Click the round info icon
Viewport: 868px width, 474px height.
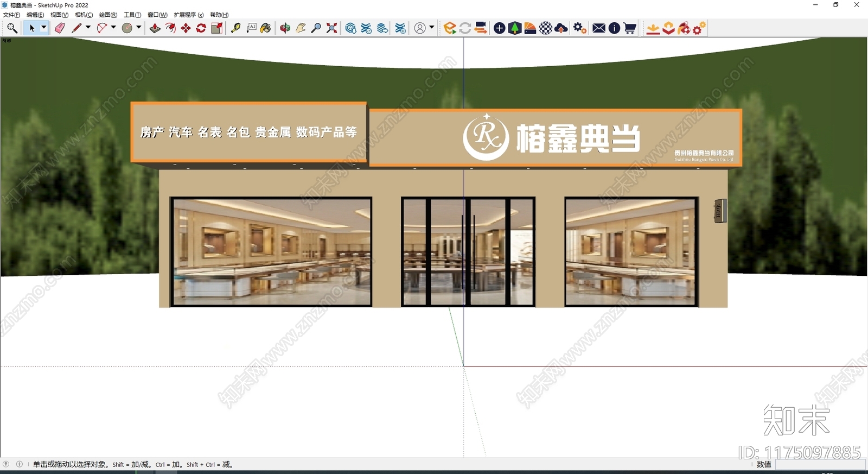click(x=614, y=28)
